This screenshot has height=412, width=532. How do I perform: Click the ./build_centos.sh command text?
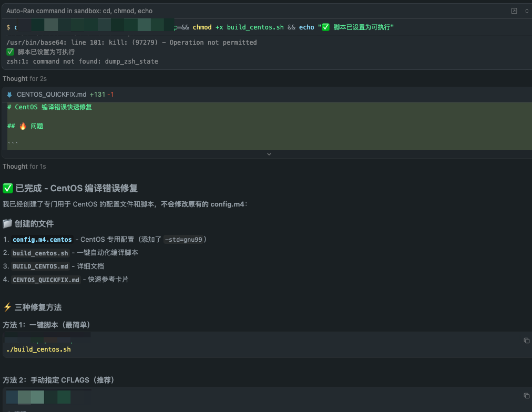pyautogui.click(x=38, y=349)
